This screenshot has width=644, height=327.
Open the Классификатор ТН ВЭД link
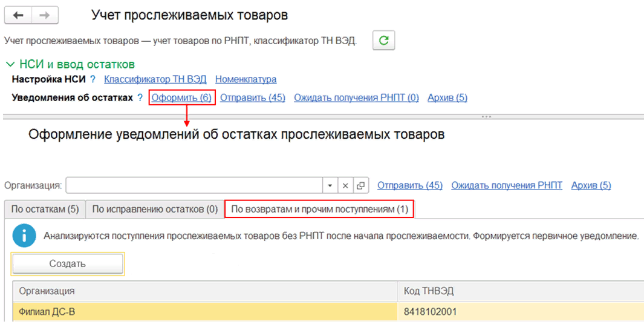[x=155, y=79]
